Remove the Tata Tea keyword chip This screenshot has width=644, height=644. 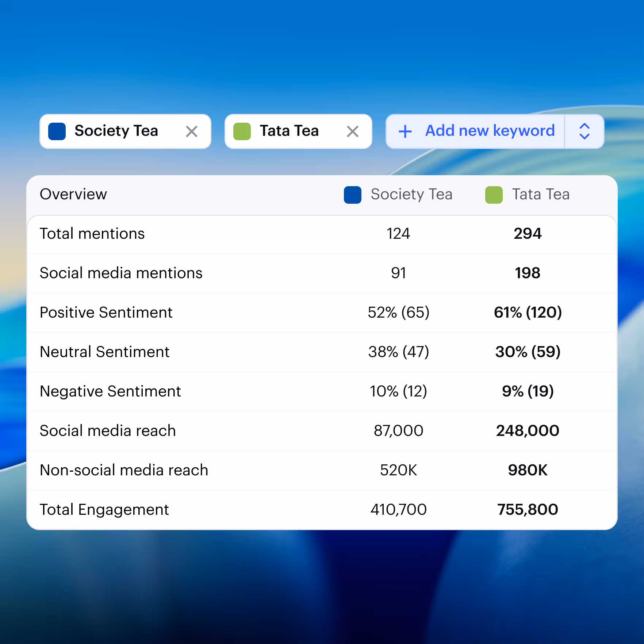pos(353,131)
